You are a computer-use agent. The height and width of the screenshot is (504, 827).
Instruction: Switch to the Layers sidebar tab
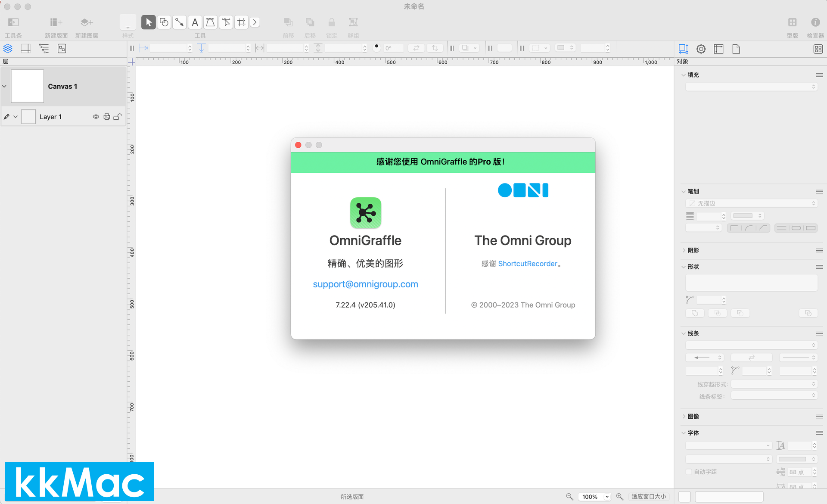pyautogui.click(x=8, y=49)
